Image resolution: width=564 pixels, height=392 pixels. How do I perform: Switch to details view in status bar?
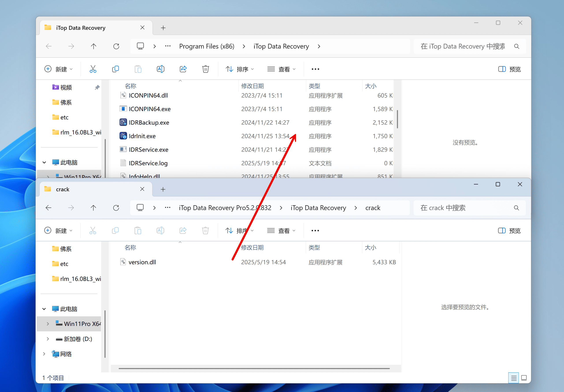coord(513,378)
